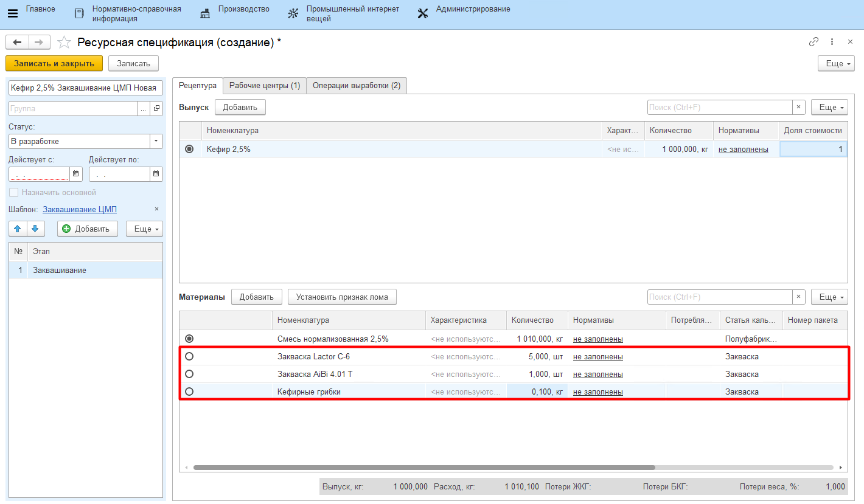Click the Выпуск search field
Viewport: 864px width, 504px height.
[719, 108]
